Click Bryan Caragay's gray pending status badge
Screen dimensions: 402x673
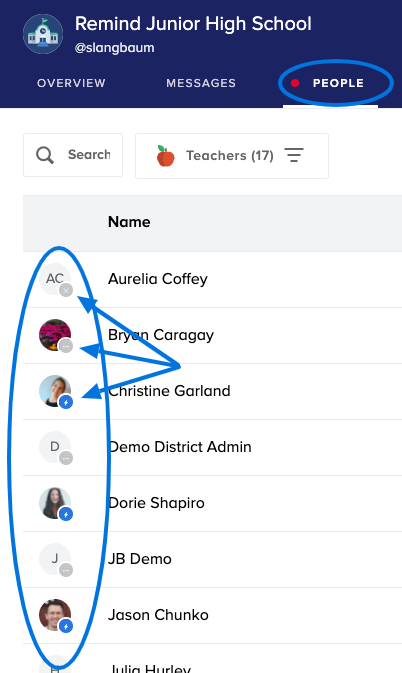tap(66, 346)
